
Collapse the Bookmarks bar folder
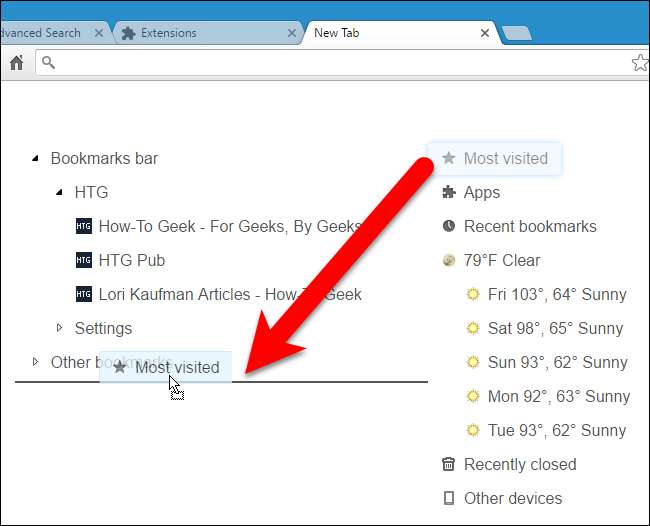coord(36,158)
